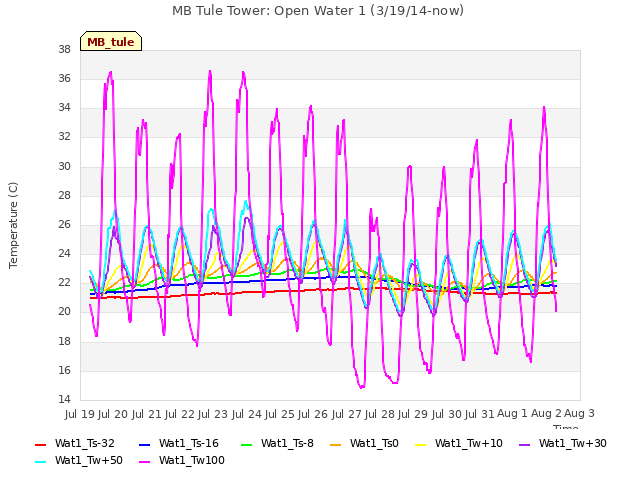
Task: Select the Wat1_Tw+50 legend label
Action: tap(89, 460)
